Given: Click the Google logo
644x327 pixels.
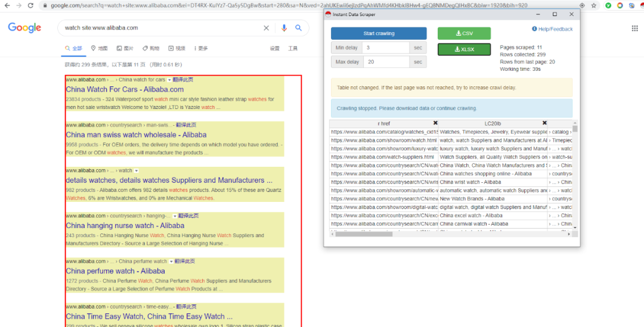Looking at the screenshot, I should pyautogui.click(x=24, y=27).
